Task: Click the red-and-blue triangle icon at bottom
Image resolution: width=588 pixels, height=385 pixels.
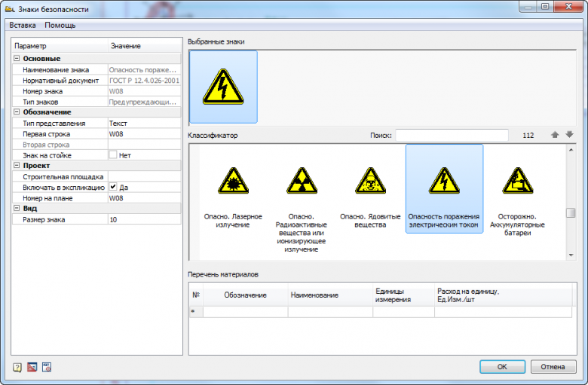Action: point(32,368)
